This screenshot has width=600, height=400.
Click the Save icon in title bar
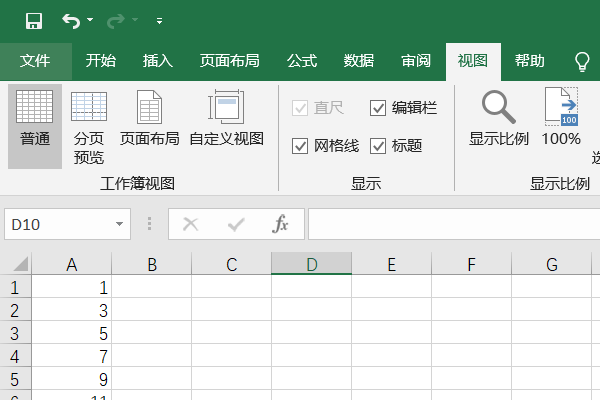[33, 20]
